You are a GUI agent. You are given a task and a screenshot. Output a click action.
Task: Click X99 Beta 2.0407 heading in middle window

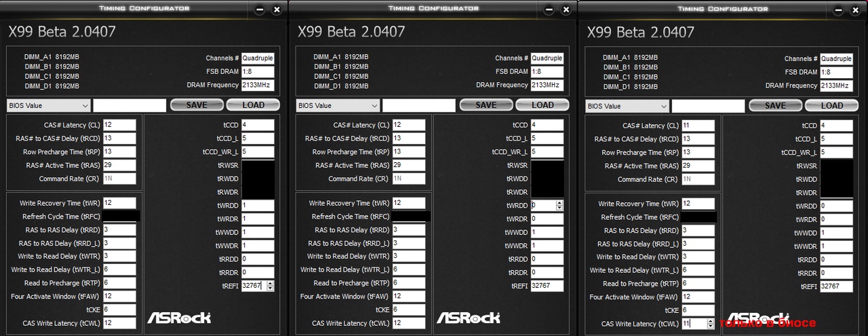coord(351,31)
